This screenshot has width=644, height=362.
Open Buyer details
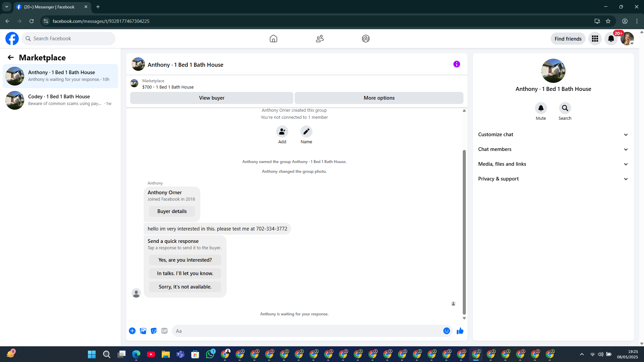click(x=172, y=211)
